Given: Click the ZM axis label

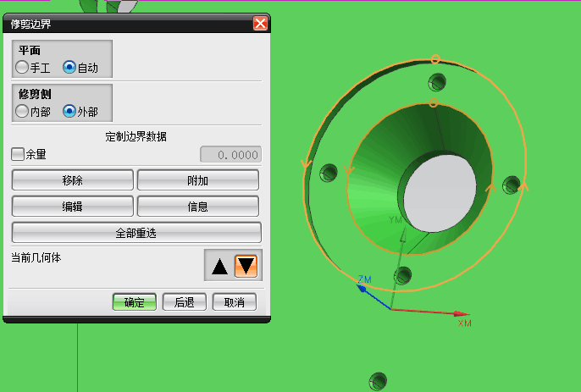Looking at the screenshot, I should (x=364, y=279).
